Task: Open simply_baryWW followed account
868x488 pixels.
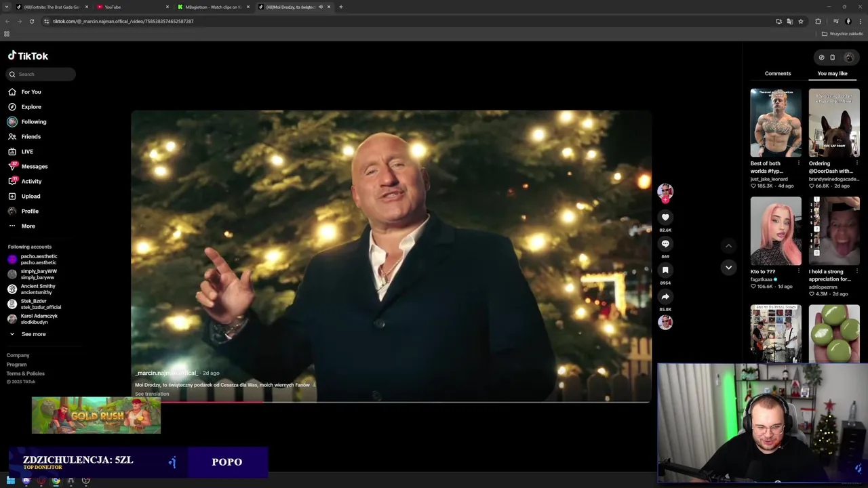Action: (x=33, y=274)
